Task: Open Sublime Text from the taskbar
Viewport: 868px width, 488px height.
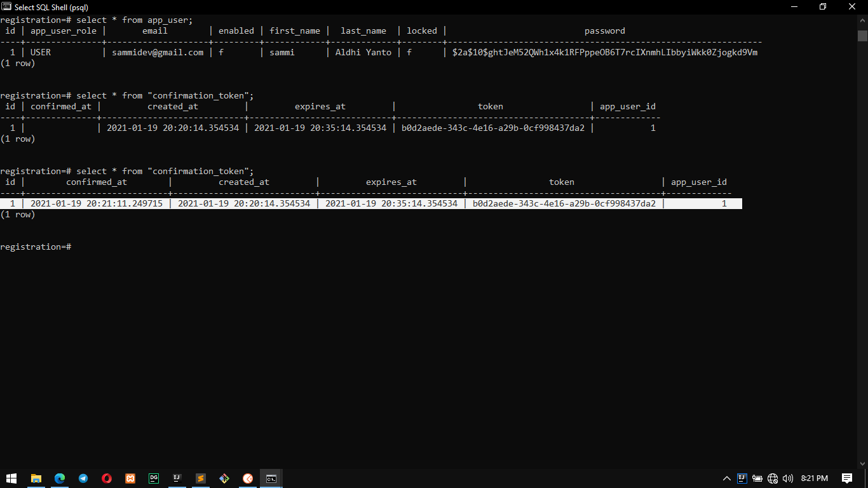Action: [200, 478]
